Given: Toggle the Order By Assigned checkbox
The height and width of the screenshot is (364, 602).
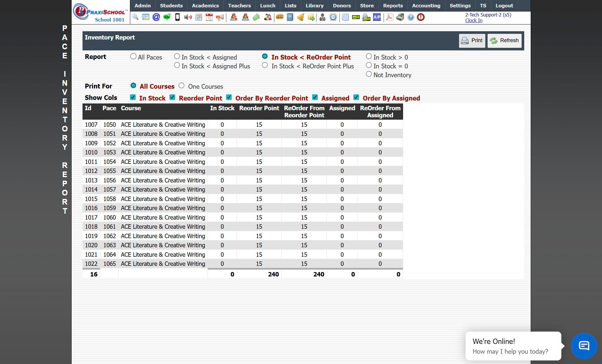Looking at the screenshot, I should click(x=356, y=97).
